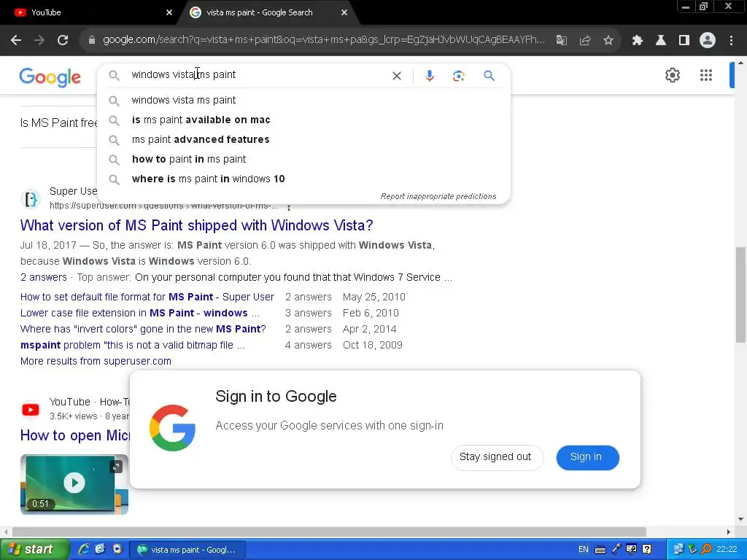Open 'Lower case file extension in MS Paint' link
The height and width of the screenshot is (560, 747).
(140, 313)
